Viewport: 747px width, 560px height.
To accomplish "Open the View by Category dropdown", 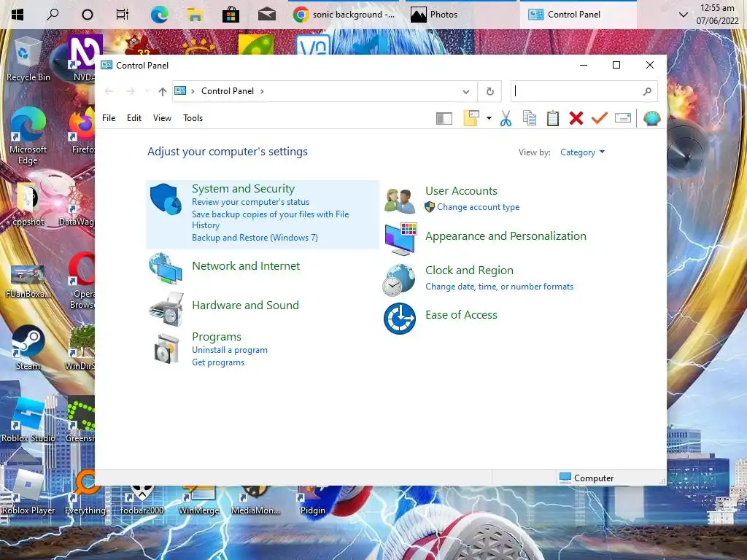I will (582, 152).
